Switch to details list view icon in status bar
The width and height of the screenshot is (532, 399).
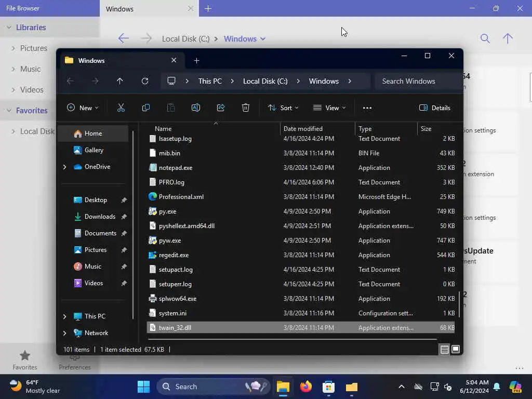(445, 349)
